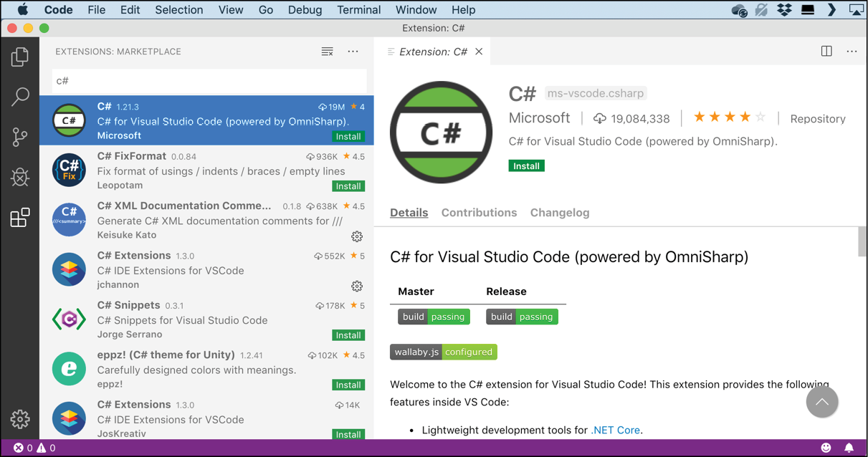The image size is (868, 457).
Task: Open the errors and warnings status bar indicator
Action: pos(34,448)
